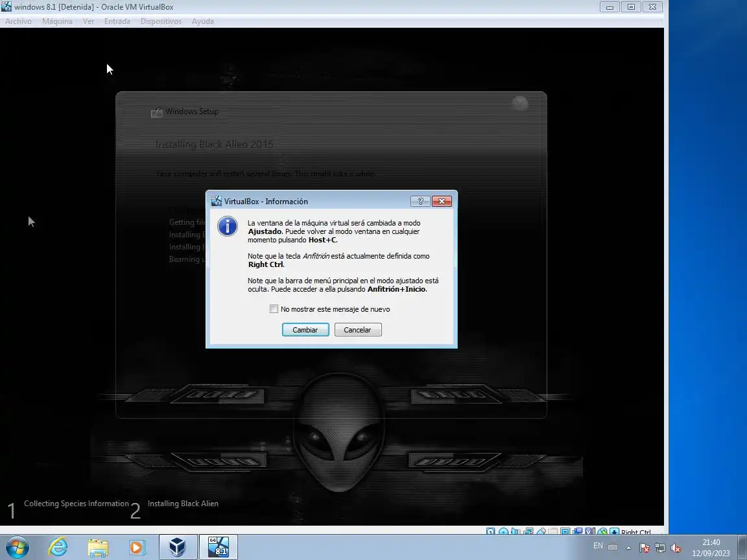Show hidden system tray icons

[x=628, y=548]
